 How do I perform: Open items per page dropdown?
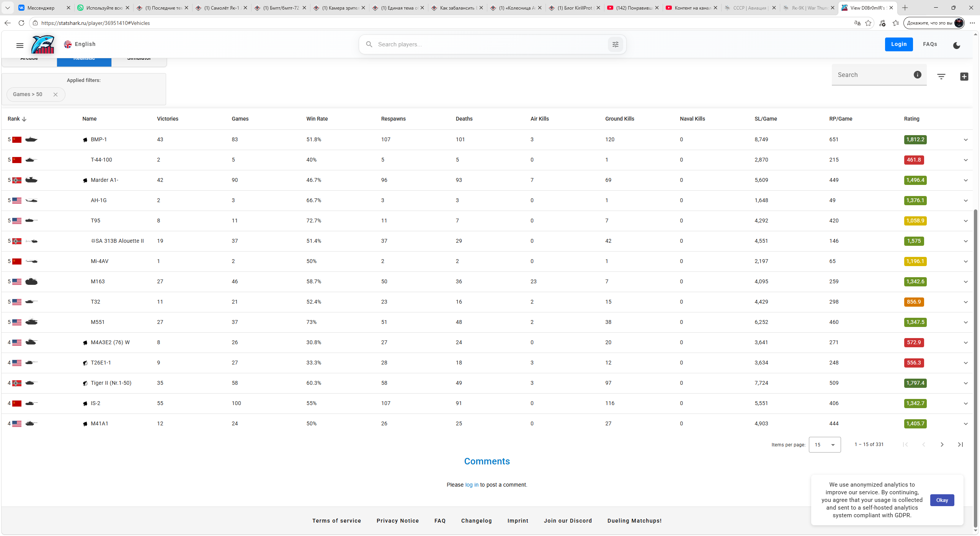tap(825, 444)
